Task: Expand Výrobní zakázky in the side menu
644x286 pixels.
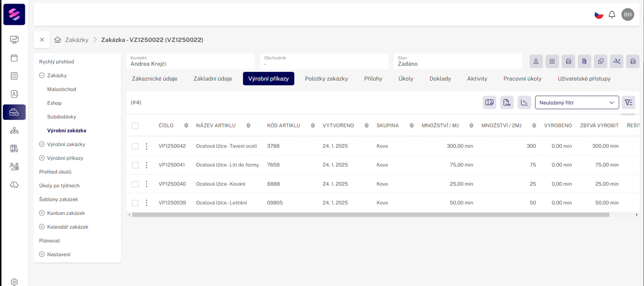Action: pyautogui.click(x=42, y=144)
